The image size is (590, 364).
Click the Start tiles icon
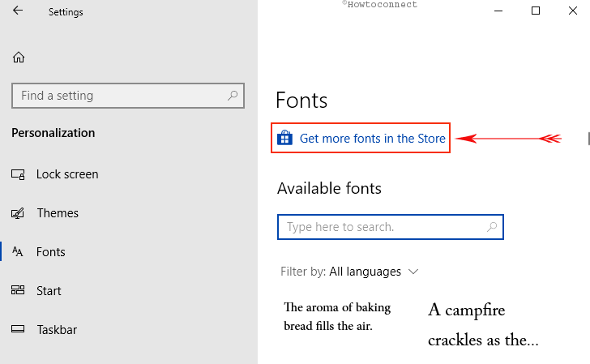coord(18,290)
